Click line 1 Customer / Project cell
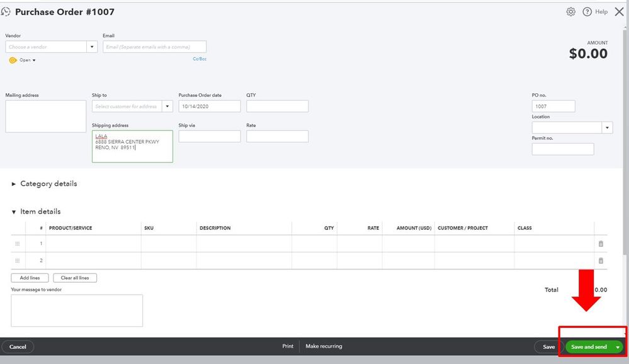Viewport: 629px width, 364px height. tap(474, 244)
